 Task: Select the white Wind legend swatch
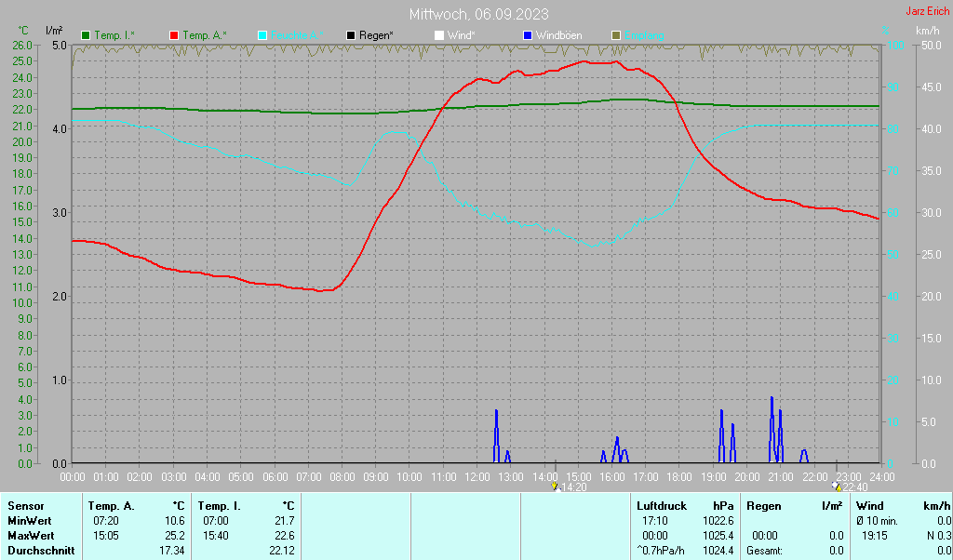click(x=439, y=35)
